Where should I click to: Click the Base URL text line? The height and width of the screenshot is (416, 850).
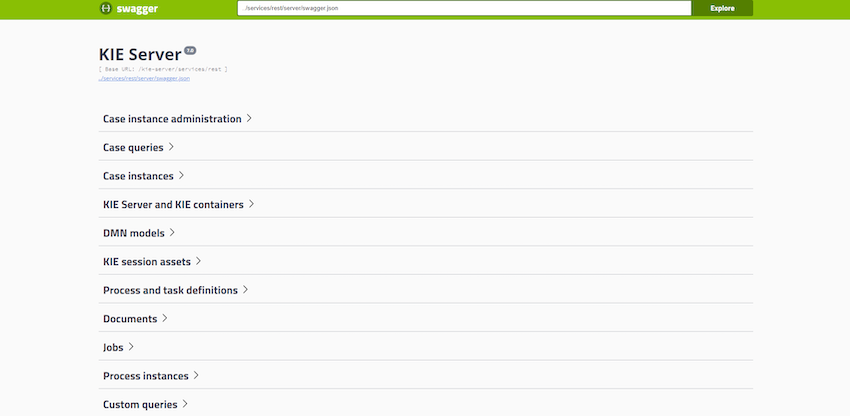(163, 69)
